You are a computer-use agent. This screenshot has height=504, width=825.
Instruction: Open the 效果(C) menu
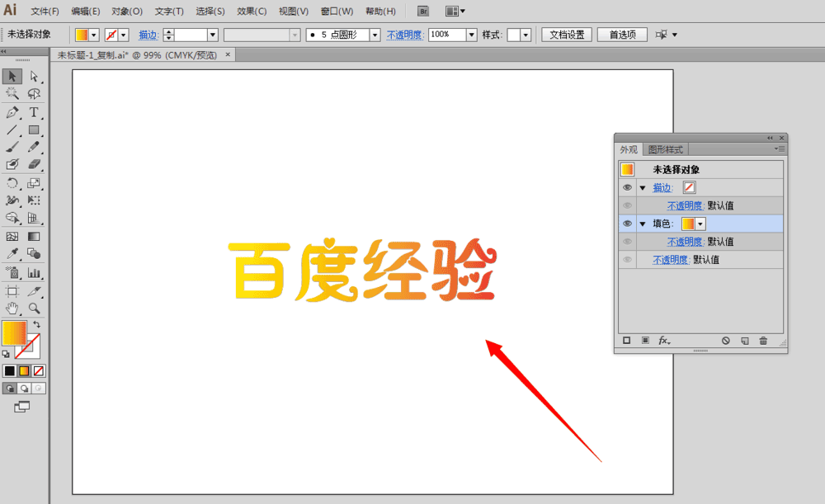coord(252,11)
